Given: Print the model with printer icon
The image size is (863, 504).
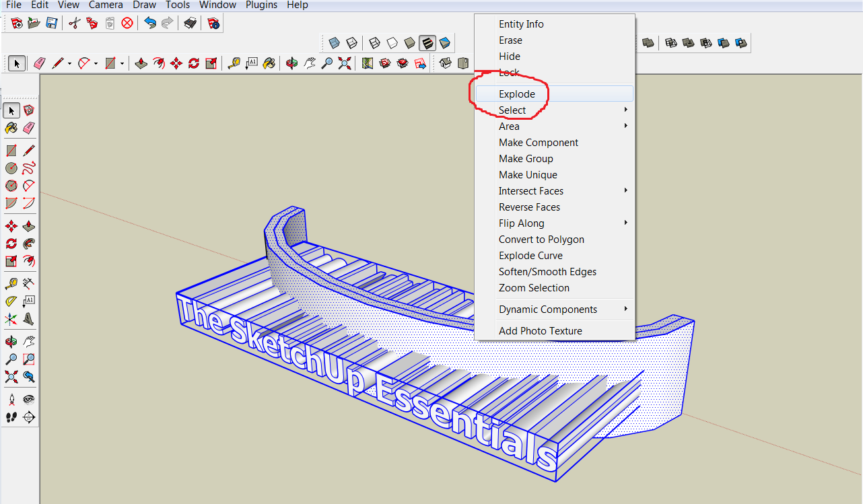Looking at the screenshot, I should click(191, 23).
